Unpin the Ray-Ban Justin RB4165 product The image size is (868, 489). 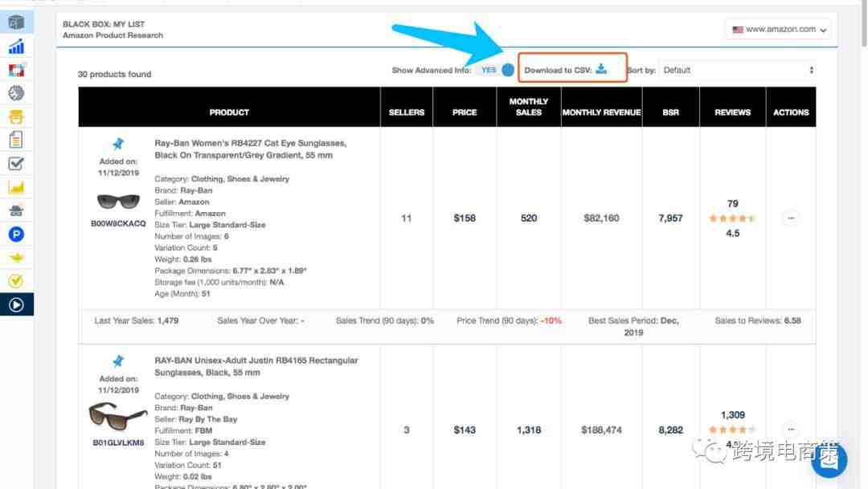pyautogui.click(x=118, y=362)
